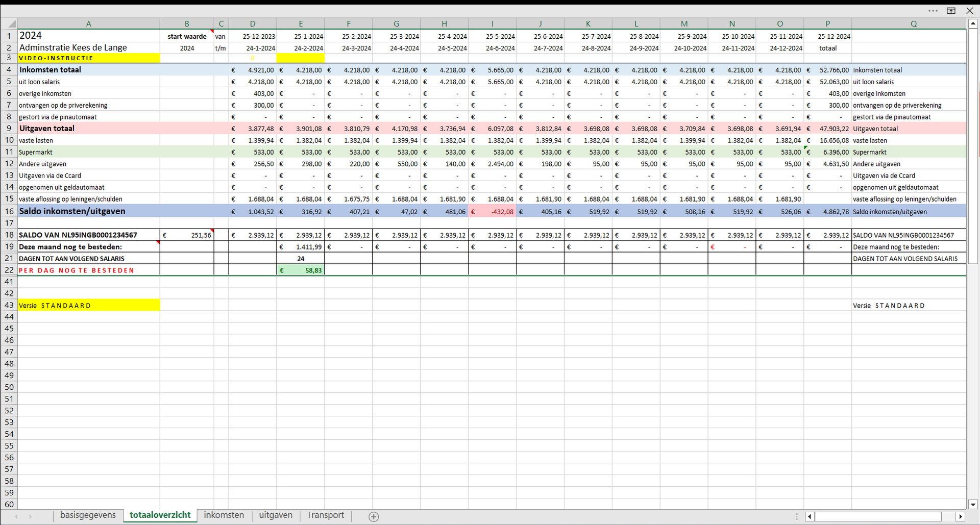Image resolution: width=980 pixels, height=525 pixels.
Task: Select row 16 header
Action: 9,211
